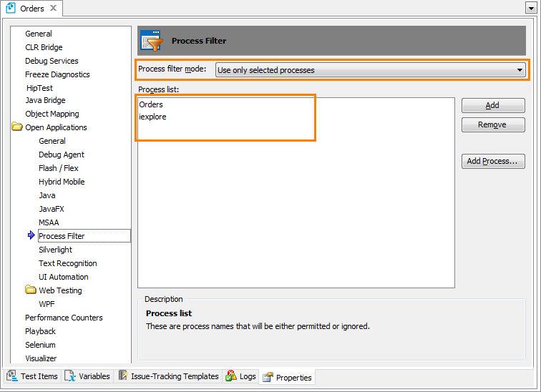The image size is (541, 392).
Task: Select Selenium option
Action: (x=40, y=345)
